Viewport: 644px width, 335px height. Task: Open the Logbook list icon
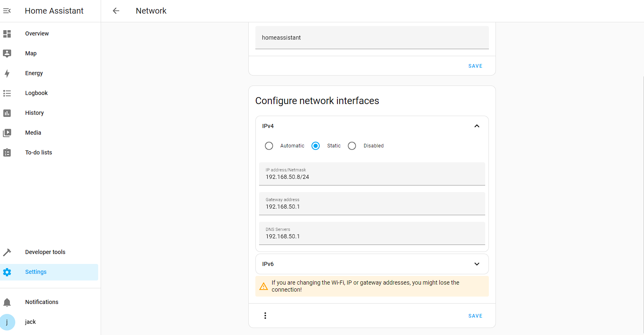coord(7,93)
